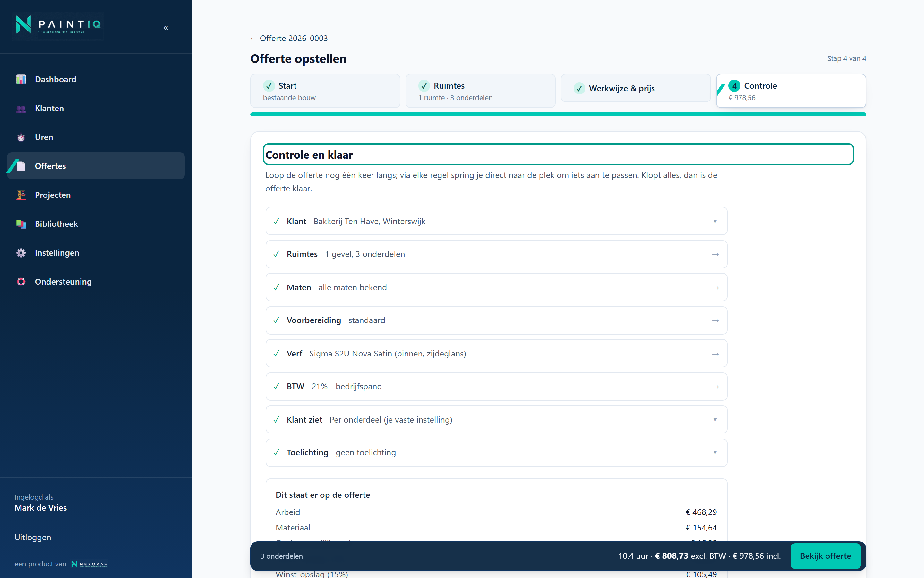Screen dimensions: 924x578
Task: Click 'Per onderdeel (je vaste instelling)' text
Action: coord(391,420)
